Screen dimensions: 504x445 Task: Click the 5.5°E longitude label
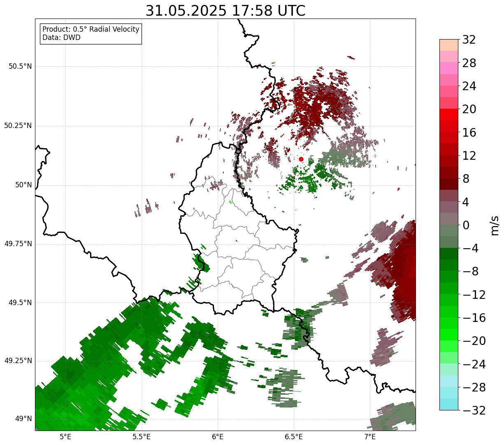click(x=142, y=437)
